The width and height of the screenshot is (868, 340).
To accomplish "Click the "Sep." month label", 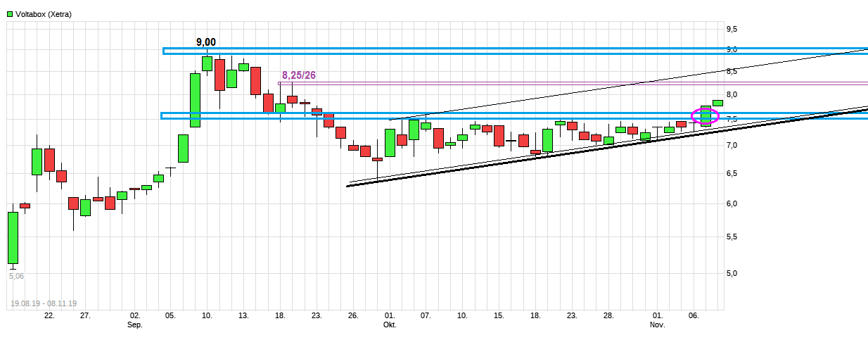I will [135, 325].
